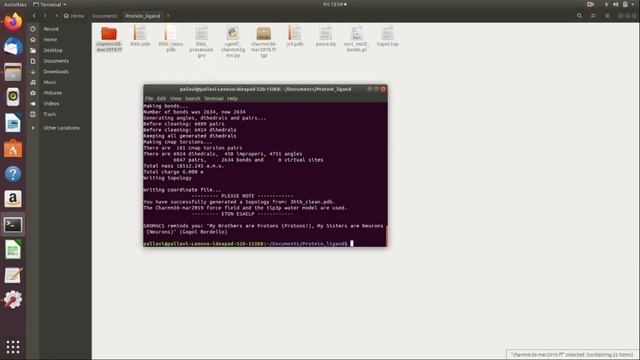This screenshot has height=360, width=640.
Task: Close the terminal window
Action: 383,89
